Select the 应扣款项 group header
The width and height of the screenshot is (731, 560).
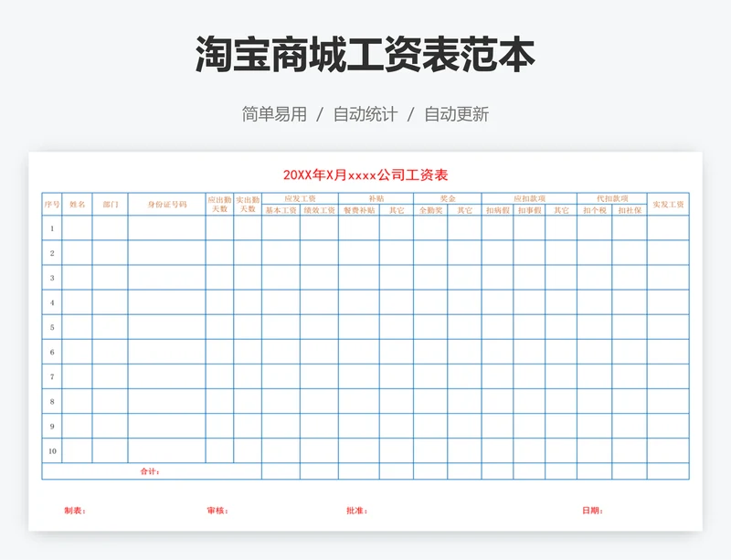coord(529,198)
